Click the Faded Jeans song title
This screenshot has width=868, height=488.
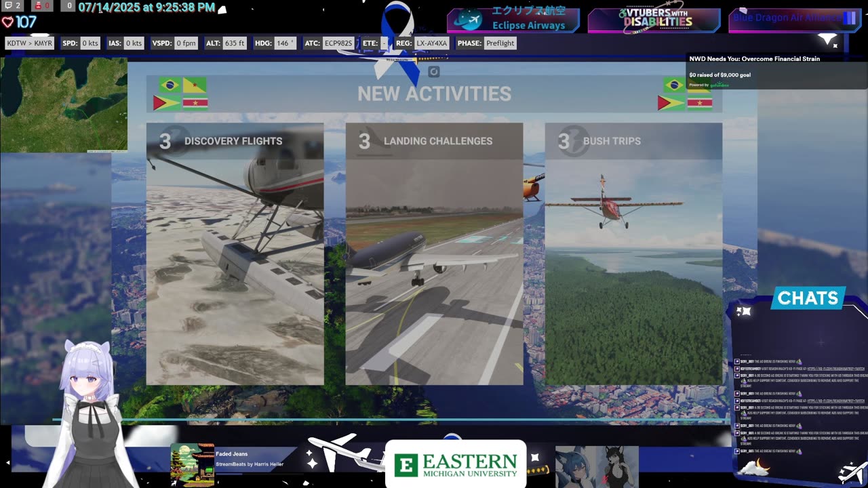click(x=231, y=454)
